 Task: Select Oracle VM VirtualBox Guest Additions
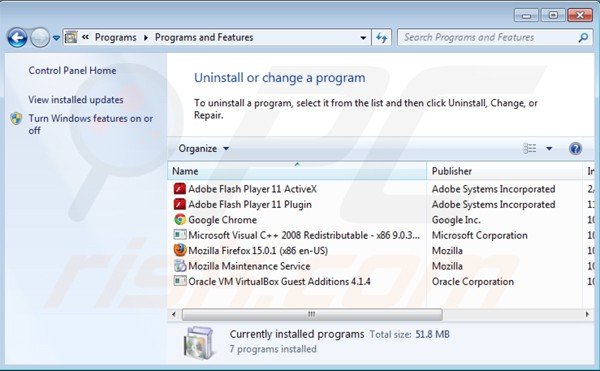(279, 282)
